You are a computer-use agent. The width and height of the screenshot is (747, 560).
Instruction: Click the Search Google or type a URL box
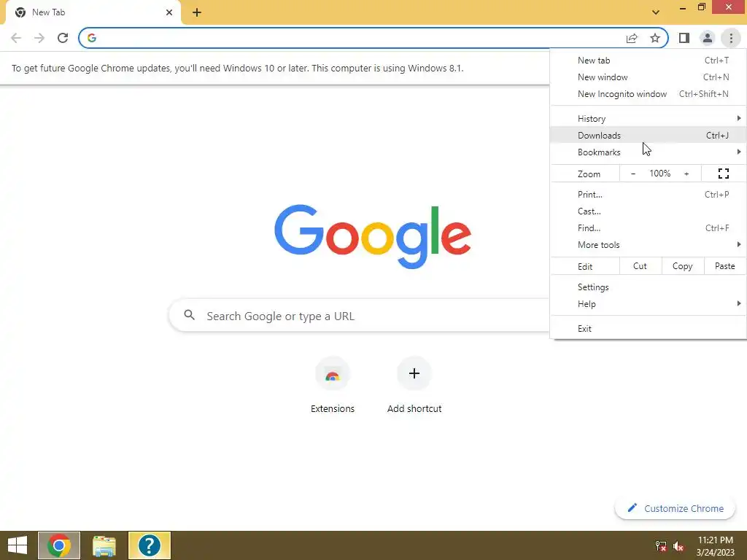tap(360, 316)
